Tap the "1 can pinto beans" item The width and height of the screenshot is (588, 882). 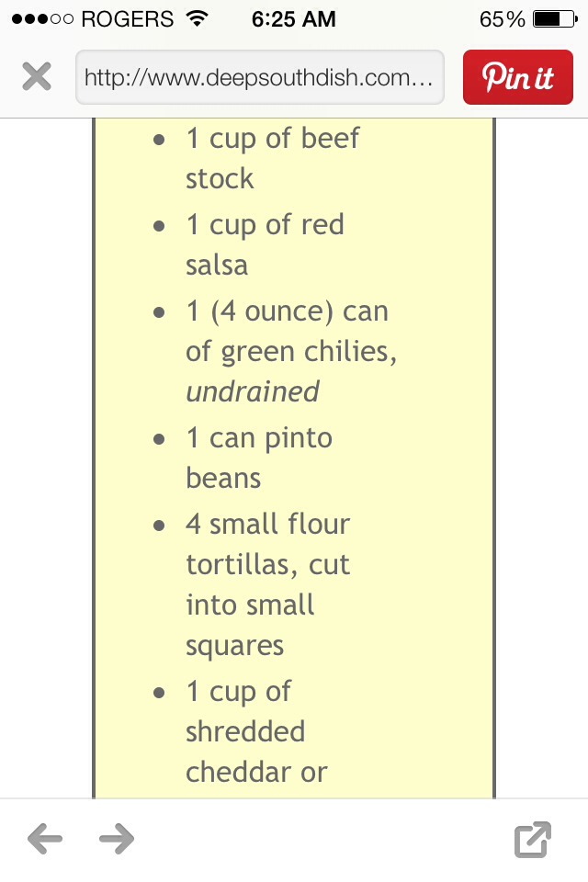pos(259,458)
